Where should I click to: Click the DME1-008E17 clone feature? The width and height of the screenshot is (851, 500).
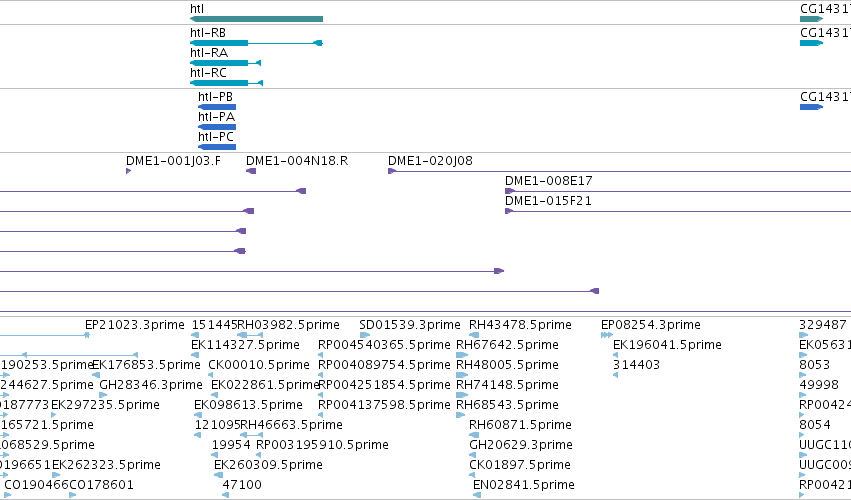coord(678,191)
